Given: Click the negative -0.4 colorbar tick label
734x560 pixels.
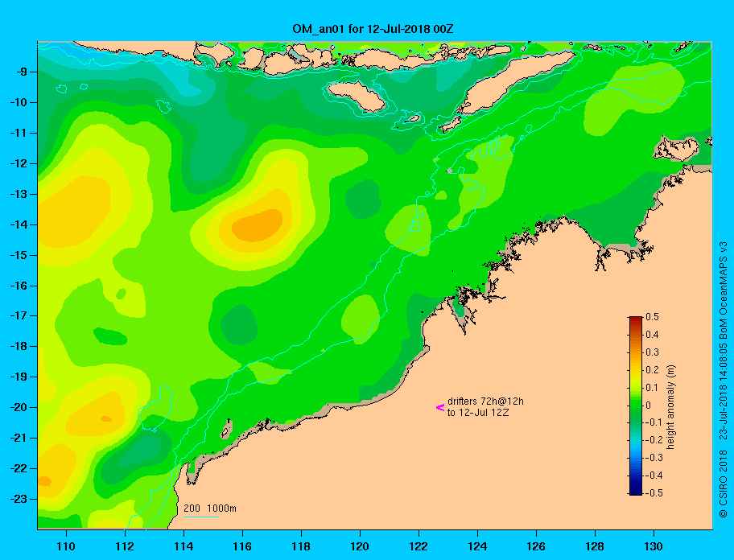Looking at the screenshot, I should pyautogui.click(x=654, y=476).
